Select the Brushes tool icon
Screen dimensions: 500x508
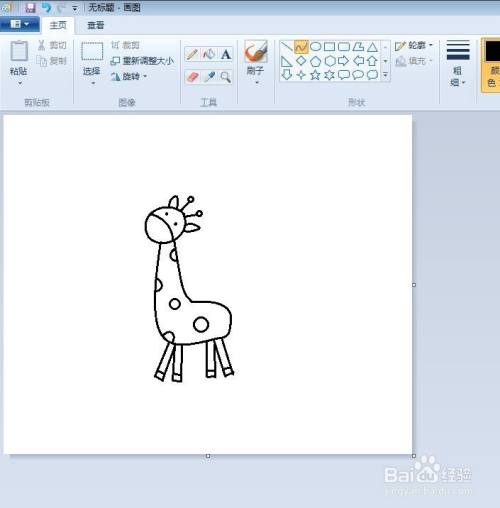click(x=256, y=52)
